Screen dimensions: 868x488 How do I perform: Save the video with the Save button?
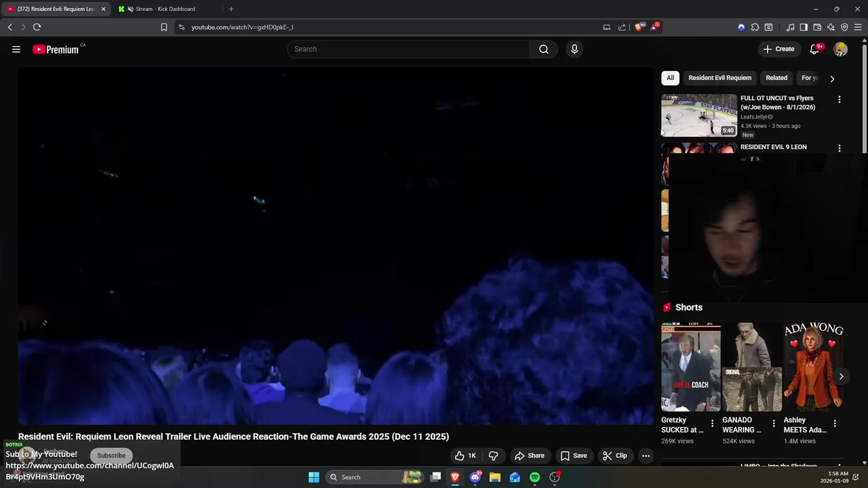point(574,455)
